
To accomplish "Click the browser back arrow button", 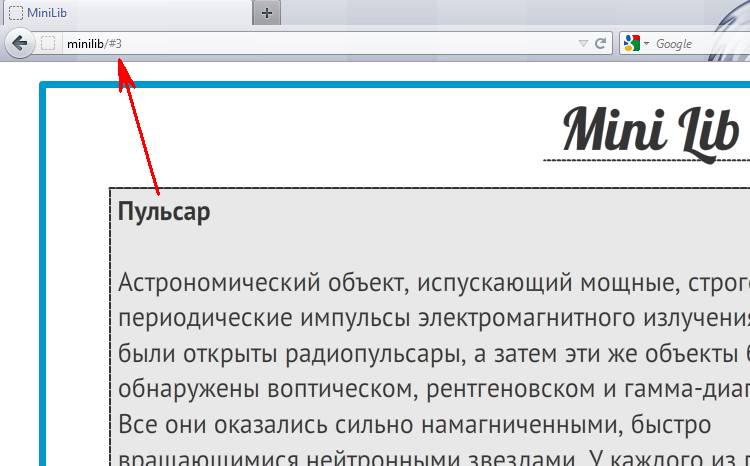I will 20,44.
